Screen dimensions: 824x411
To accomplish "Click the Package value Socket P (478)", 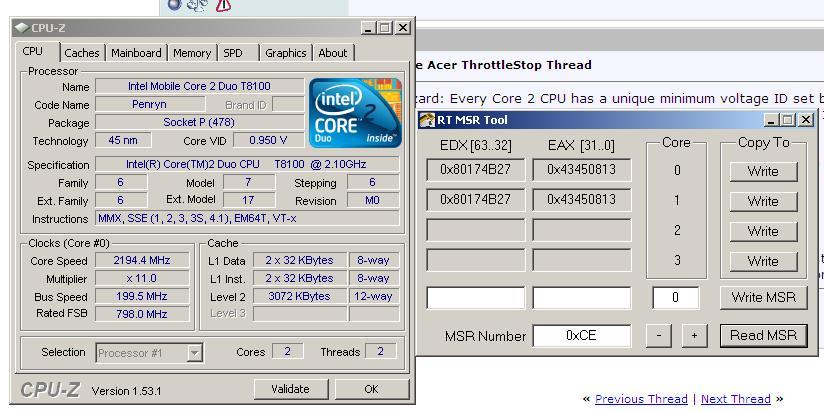I will pyautogui.click(x=200, y=122).
